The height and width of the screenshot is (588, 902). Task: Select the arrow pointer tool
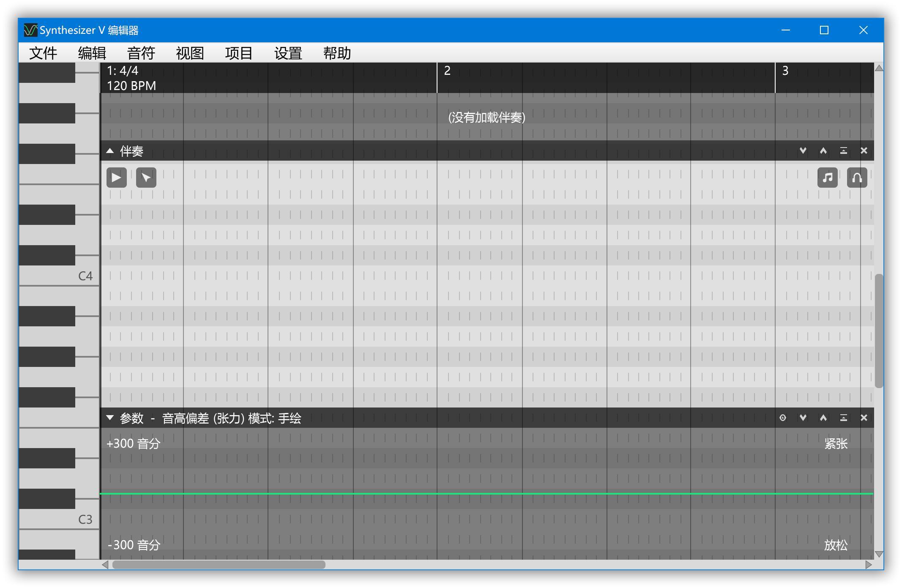click(146, 178)
